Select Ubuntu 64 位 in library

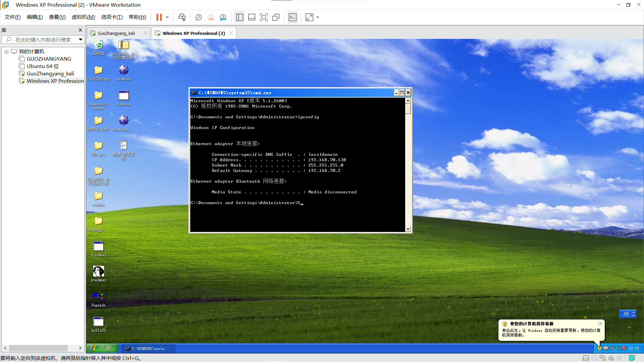pyautogui.click(x=43, y=66)
